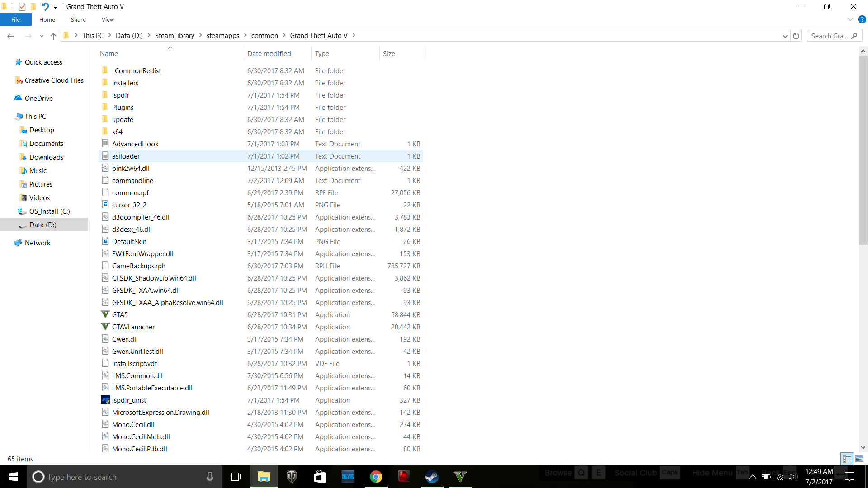Click steamapps in the breadcrumb path

[222, 36]
